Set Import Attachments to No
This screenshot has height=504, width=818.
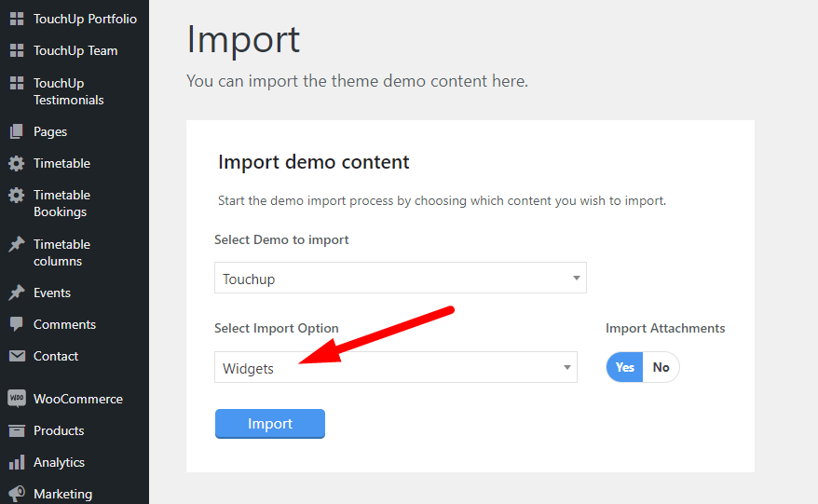tap(661, 367)
